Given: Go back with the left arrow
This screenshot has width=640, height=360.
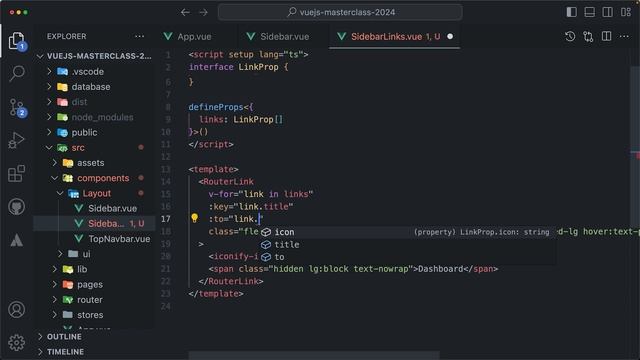Looking at the screenshot, I should [x=185, y=12].
